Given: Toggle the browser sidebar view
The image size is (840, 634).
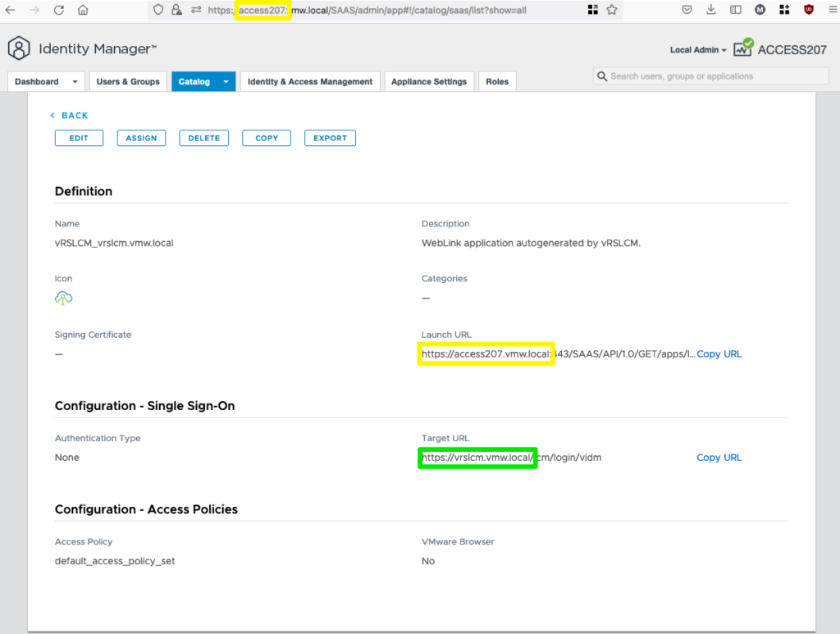Looking at the screenshot, I should pyautogui.click(x=736, y=10).
